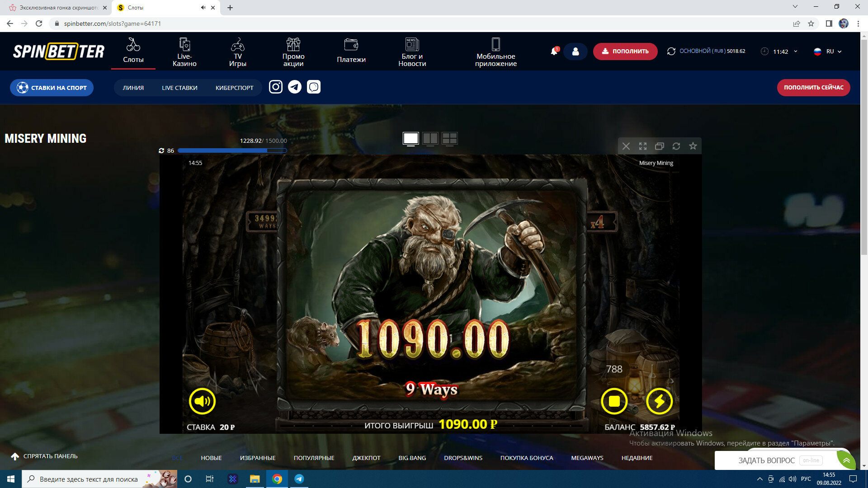Click the ПОПОЛНИТЬ СЕЙЧАС button
Viewport: 868px width, 488px height.
coord(813,88)
